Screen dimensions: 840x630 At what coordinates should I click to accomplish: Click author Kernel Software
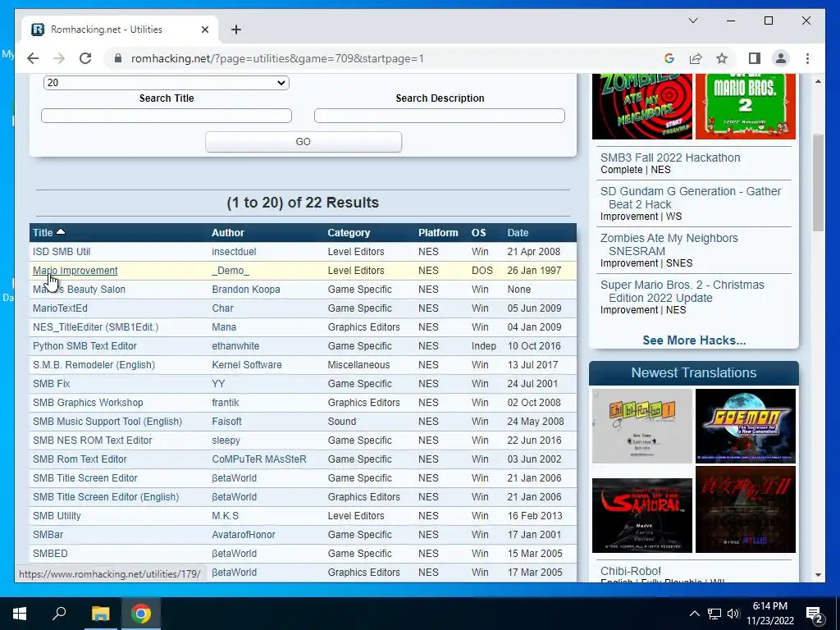[246, 365]
